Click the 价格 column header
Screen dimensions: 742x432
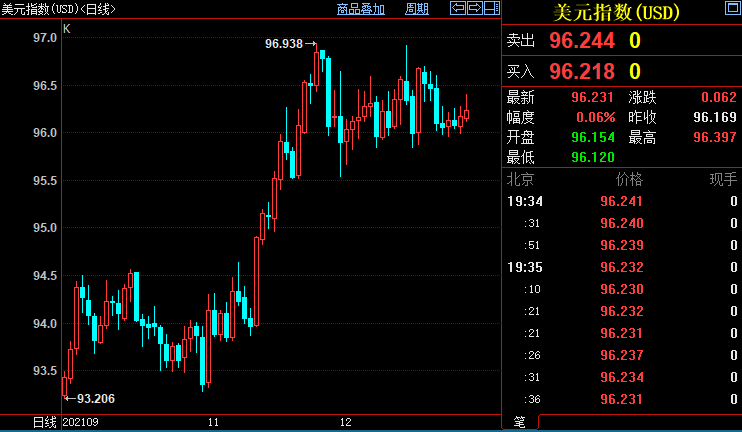[629, 179]
